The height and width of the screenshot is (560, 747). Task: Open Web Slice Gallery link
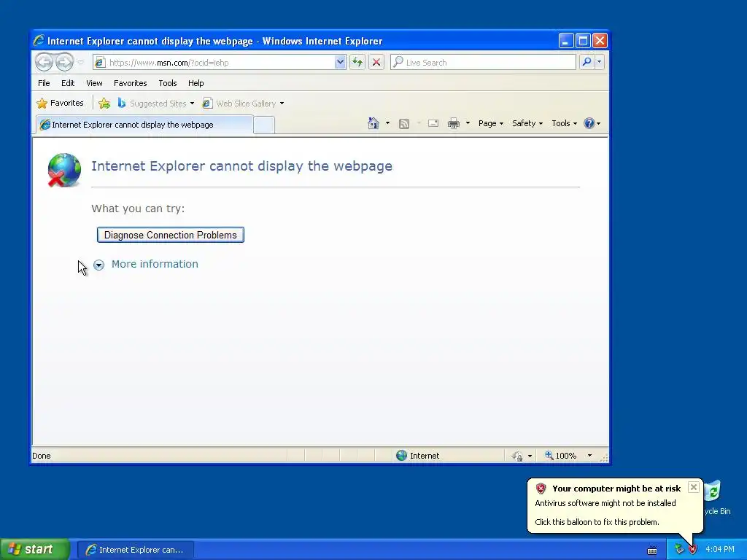tap(239, 104)
